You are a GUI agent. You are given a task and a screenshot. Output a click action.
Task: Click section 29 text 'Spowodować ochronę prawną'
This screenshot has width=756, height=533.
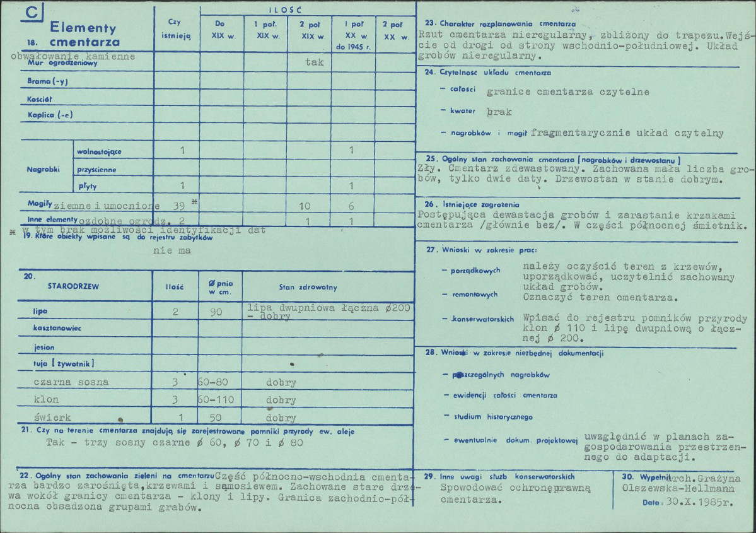pyautogui.click(x=515, y=488)
